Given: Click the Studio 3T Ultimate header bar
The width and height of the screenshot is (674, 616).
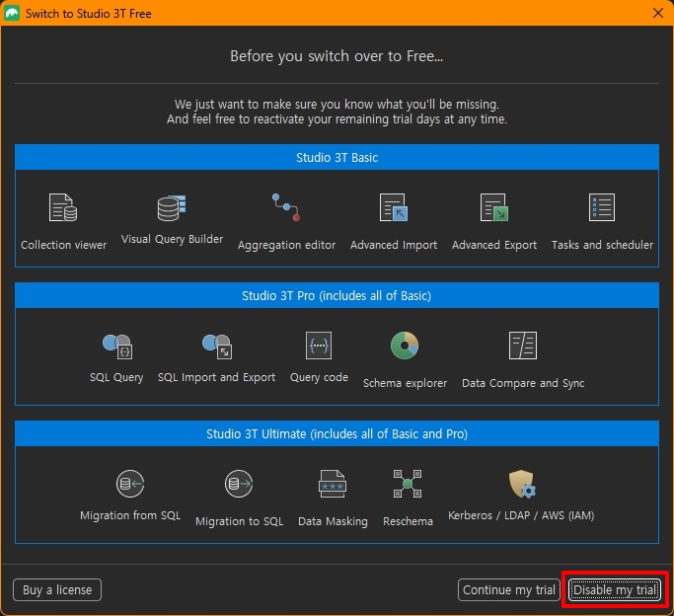Looking at the screenshot, I should coord(337,433).
